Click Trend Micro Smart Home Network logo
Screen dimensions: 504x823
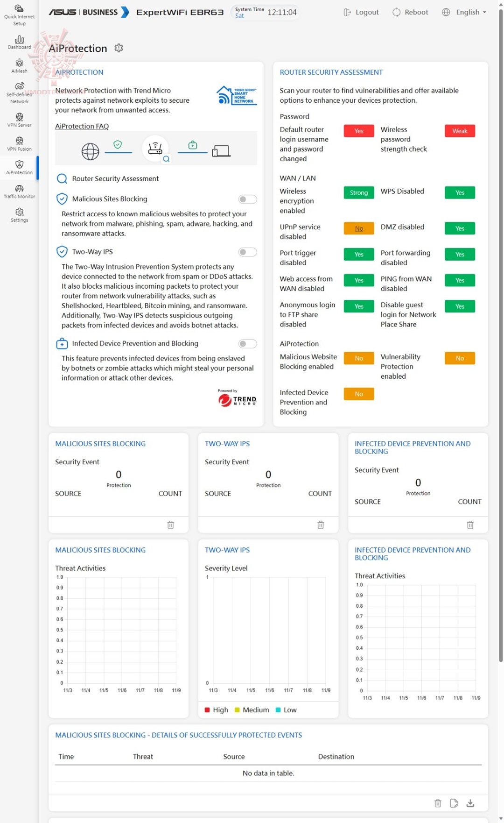[x=237, y=95]
